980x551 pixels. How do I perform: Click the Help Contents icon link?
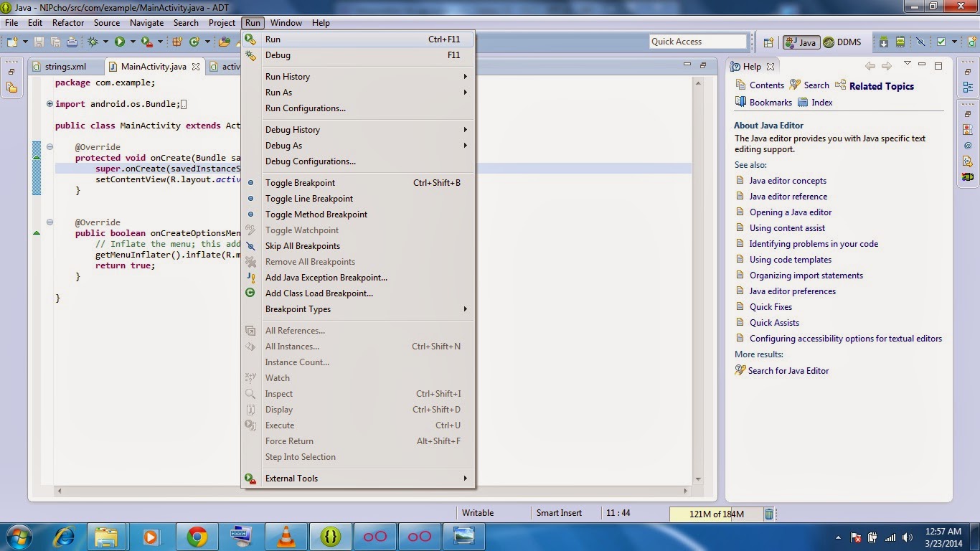coord(740,85)
